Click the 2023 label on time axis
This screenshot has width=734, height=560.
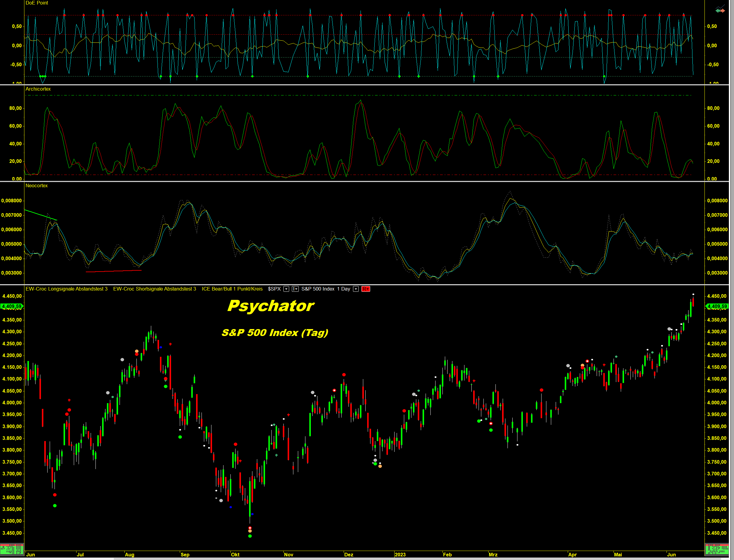400,555
